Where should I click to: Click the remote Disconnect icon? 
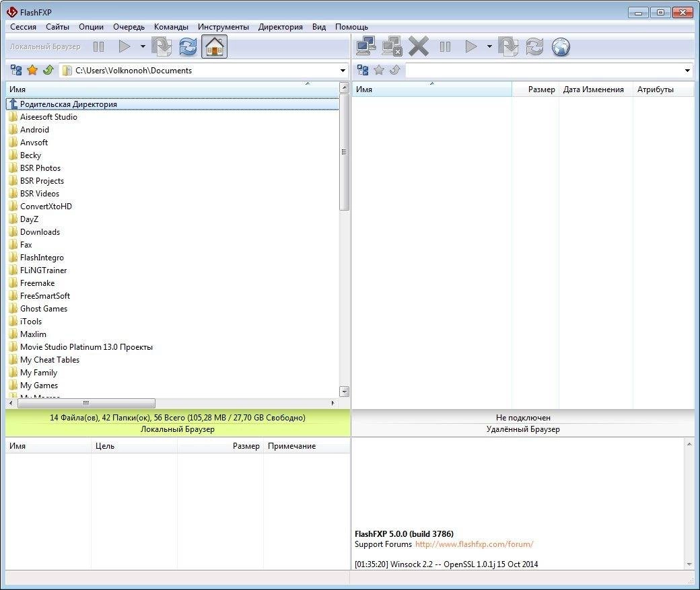(392, 46)
